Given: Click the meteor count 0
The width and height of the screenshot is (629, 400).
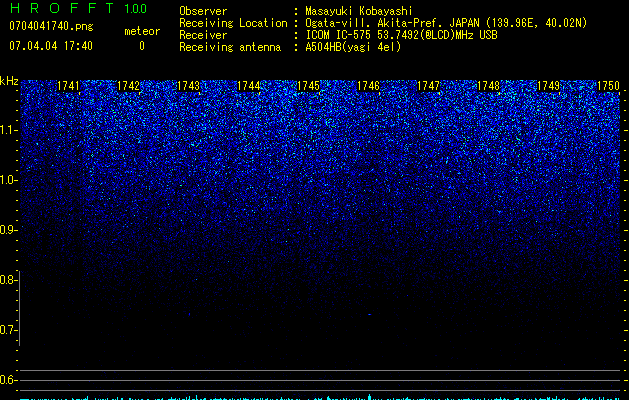Looking at the screenshot, I should click(142, 46).
